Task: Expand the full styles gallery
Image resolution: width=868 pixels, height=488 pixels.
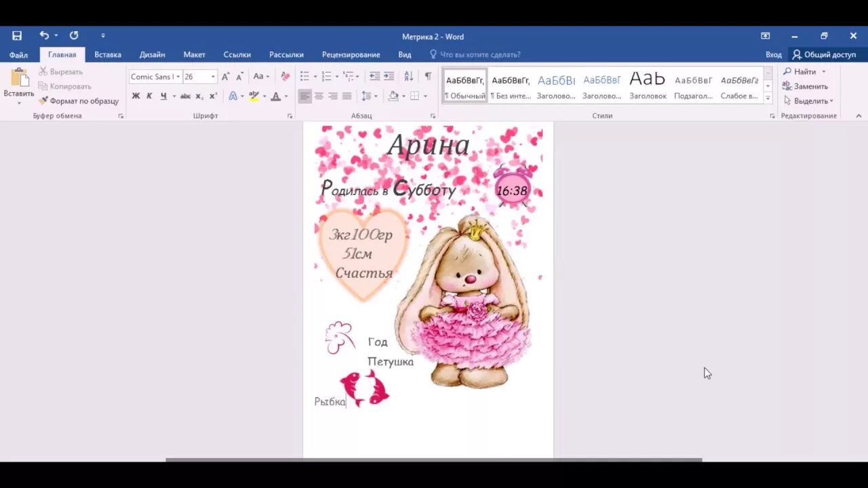Action: (768, 98)
